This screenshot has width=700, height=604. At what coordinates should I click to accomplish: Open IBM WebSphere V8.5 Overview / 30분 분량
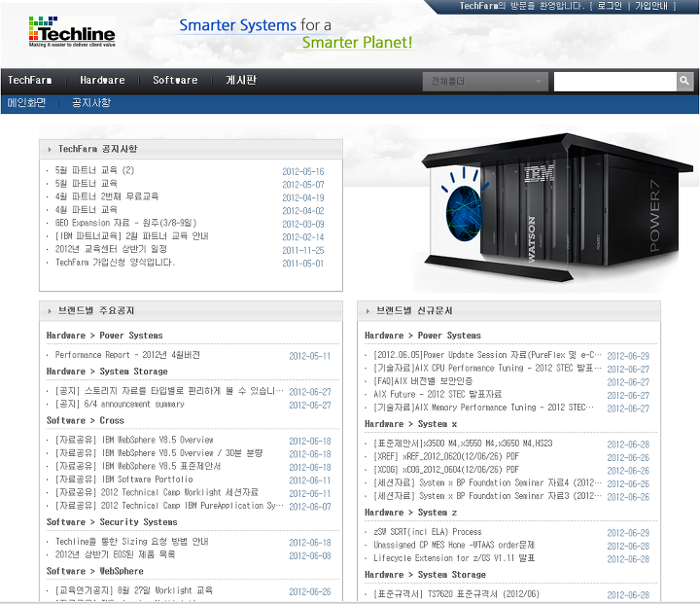click(x=158, y=453)
